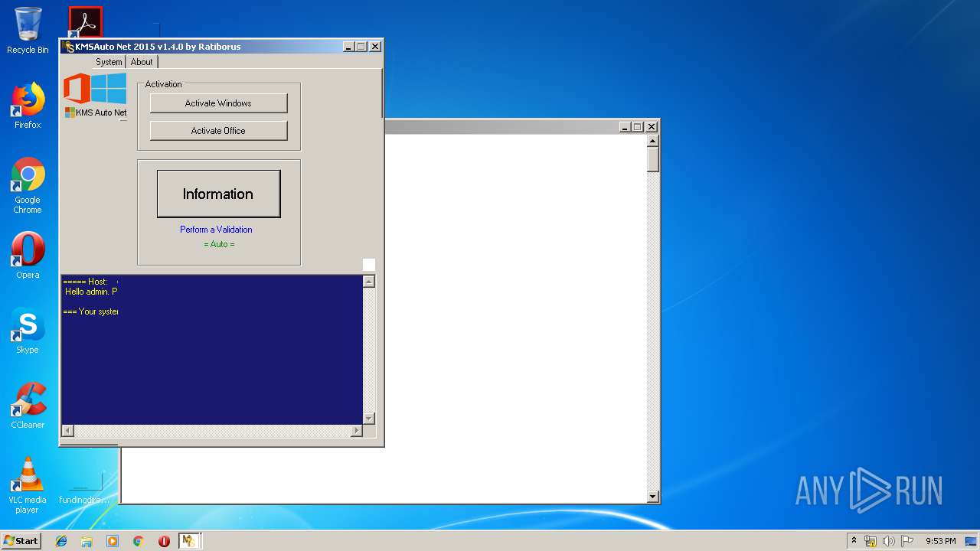Click the Activate Office button
Image resolution: width=980 pixels, height=551 pixels.
click(x=218, y=131)
